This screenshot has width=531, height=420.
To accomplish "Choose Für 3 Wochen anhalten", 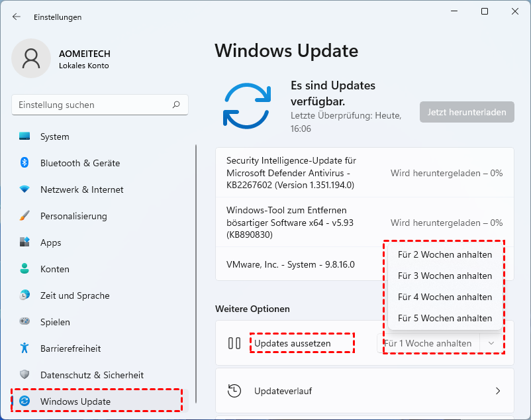I will pos(445,276).
